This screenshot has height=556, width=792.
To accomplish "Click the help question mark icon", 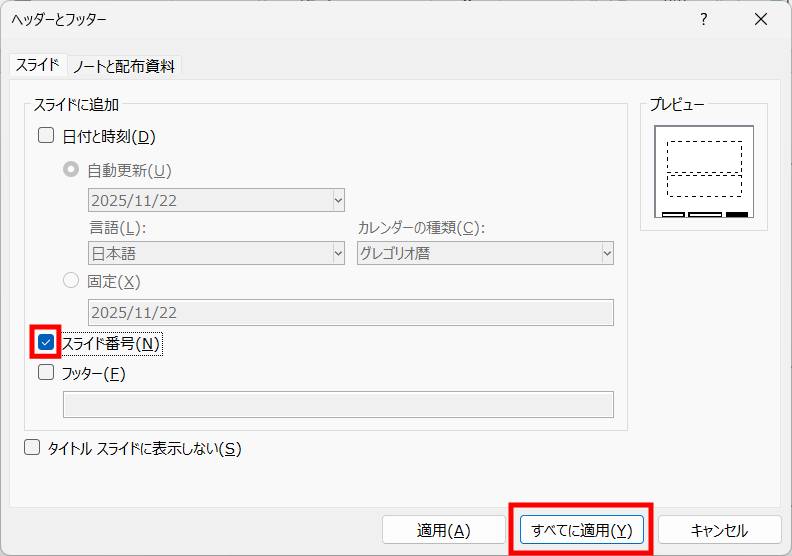I will (704, 20).
